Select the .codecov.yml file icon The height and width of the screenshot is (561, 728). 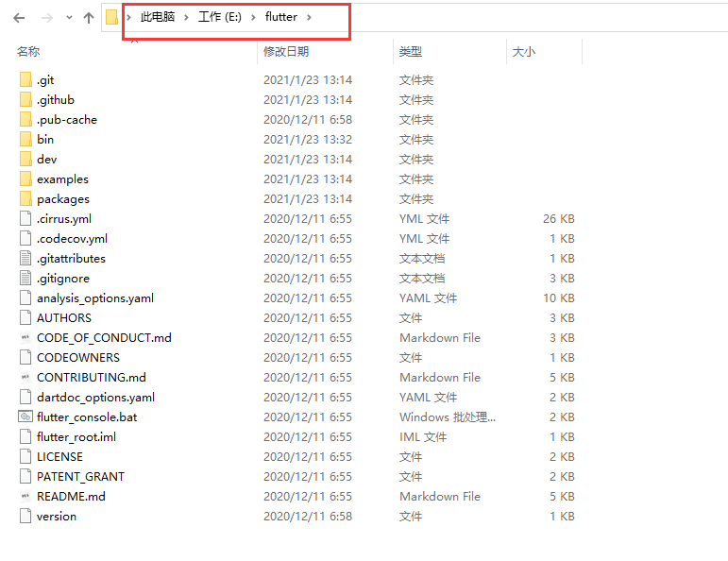pyautogui.click(x=25, y=238)
